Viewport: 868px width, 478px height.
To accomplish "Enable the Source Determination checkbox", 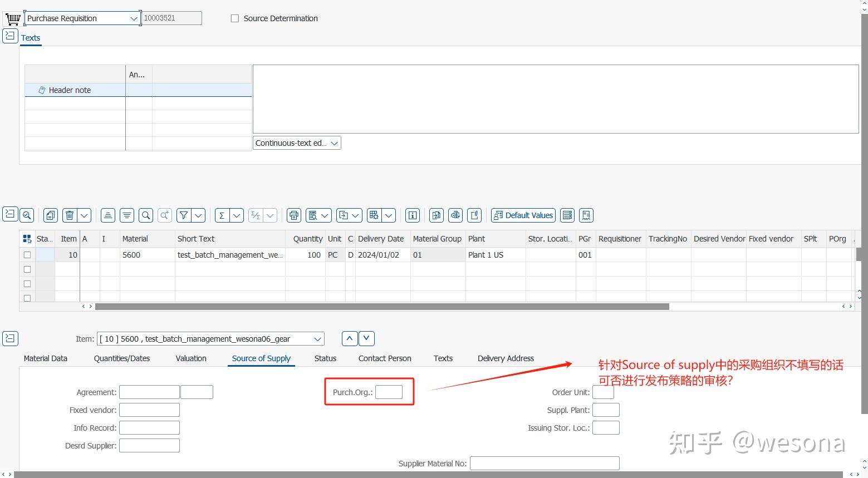I will point(234,18).
